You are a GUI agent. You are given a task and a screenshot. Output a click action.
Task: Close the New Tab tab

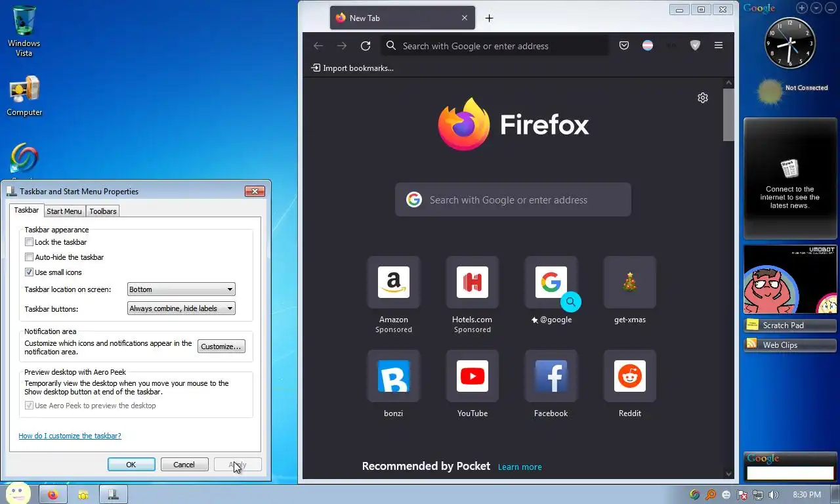tap(465, 18)
